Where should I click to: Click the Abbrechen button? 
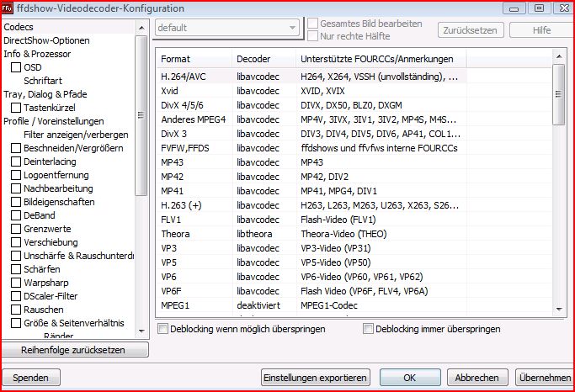(477, 378)
